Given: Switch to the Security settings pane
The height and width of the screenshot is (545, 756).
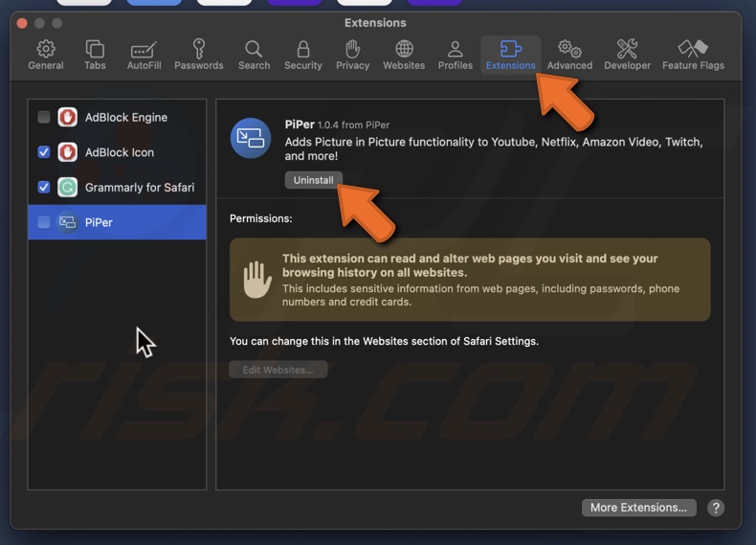Looking at the screenshot, I should [302, 55].
